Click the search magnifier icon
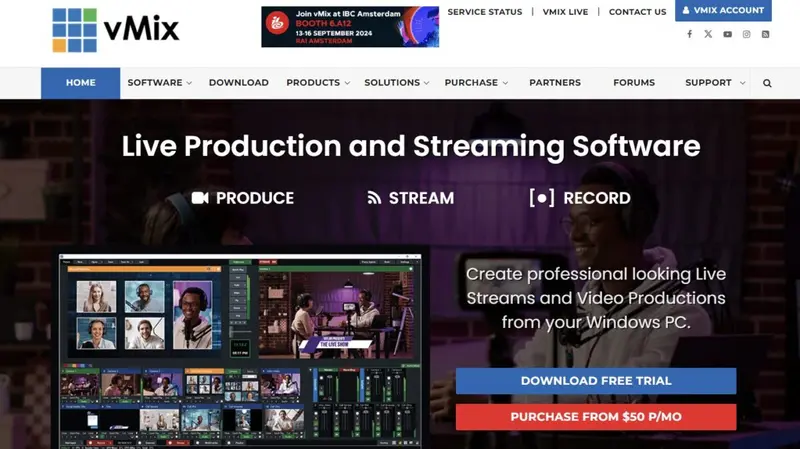The width and height of the screenshot is (800, 449). [767, 83]
